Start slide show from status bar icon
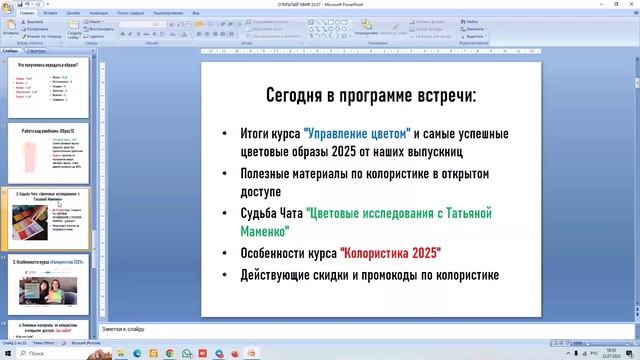This screenshot has width=640, height=360. coord(567,343)
